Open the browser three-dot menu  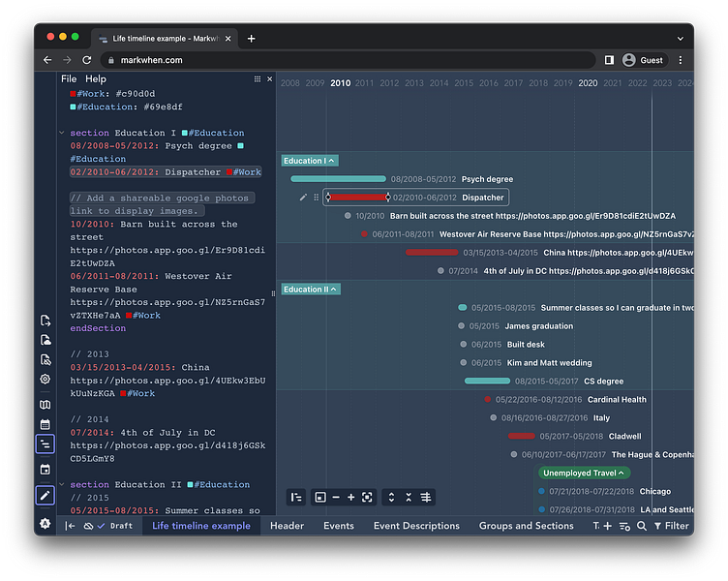point(681,60)
